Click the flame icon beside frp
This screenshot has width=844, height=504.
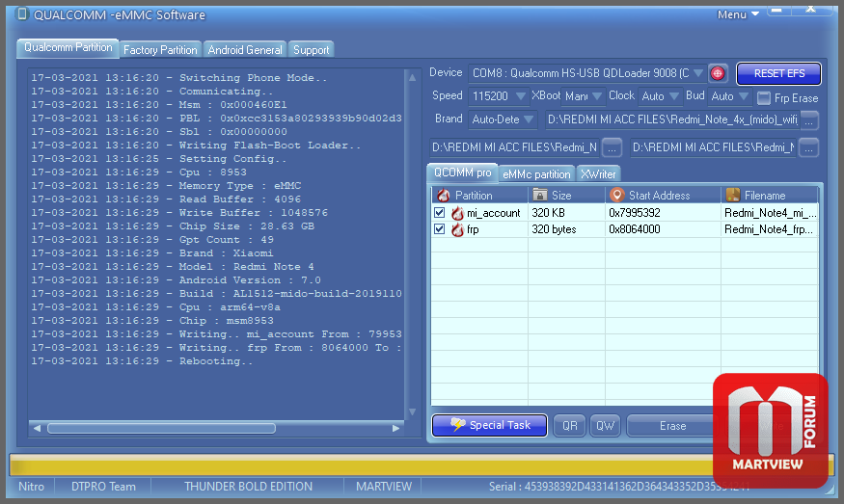pyautogui.click(x=457, y=230)
